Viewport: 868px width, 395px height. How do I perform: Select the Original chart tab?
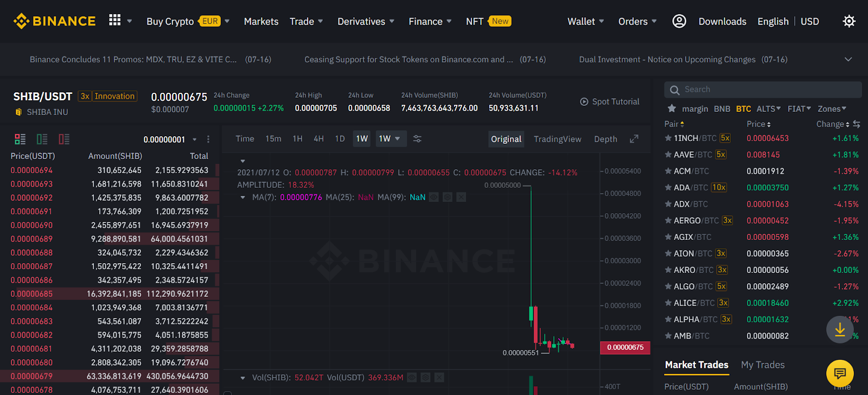tap(506, 139)
